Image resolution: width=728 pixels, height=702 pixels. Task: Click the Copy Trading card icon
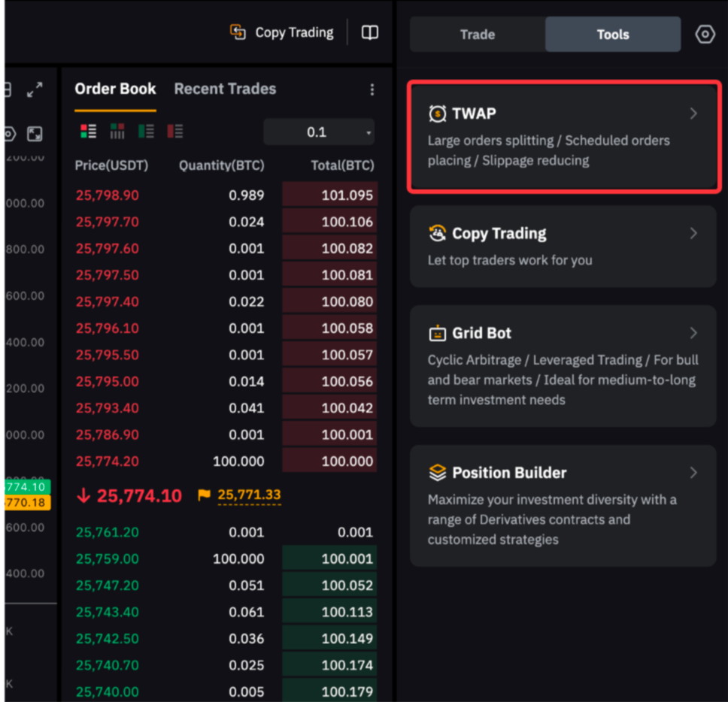(437, 234)
